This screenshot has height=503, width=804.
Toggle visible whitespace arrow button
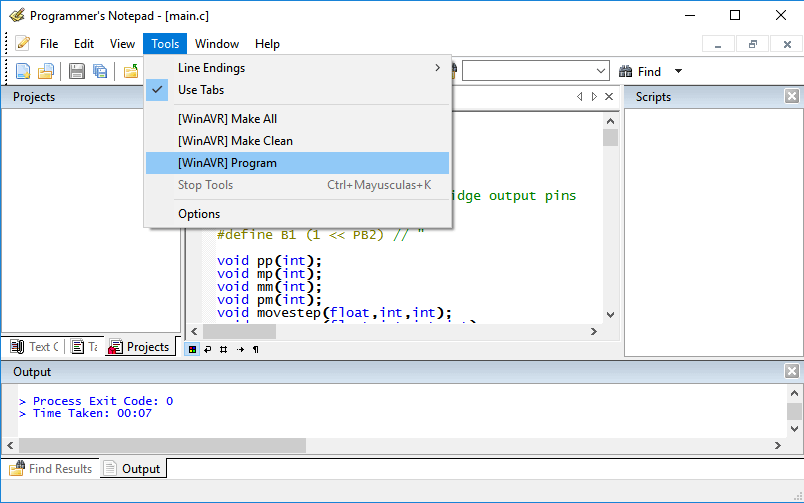point(240,349)
